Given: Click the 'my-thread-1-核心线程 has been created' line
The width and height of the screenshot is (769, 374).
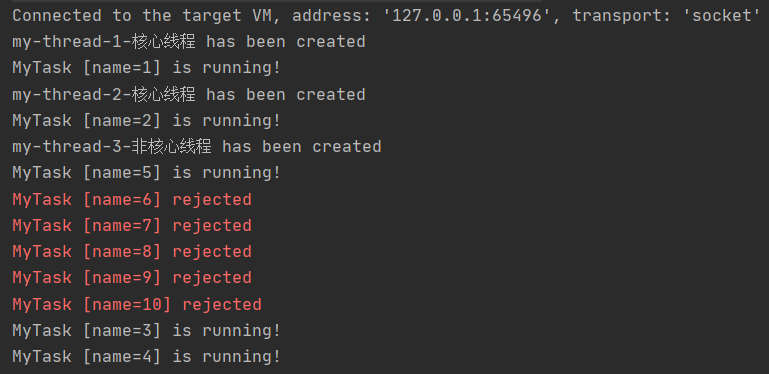Looking at the screenshot, I should (x=189, y=42).
